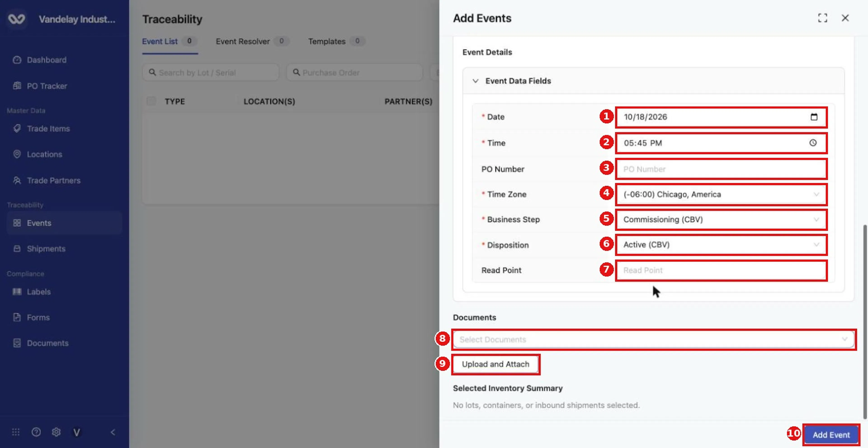Open Labels in sidebar
The width and height of the screenshot is (868, 448).
[64, 292]
